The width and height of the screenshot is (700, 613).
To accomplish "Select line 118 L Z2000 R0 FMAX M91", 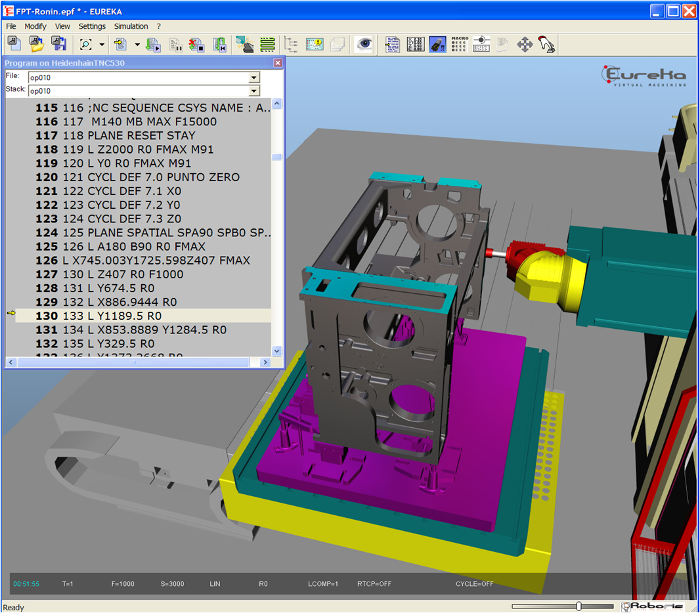I will click(139, 150).
